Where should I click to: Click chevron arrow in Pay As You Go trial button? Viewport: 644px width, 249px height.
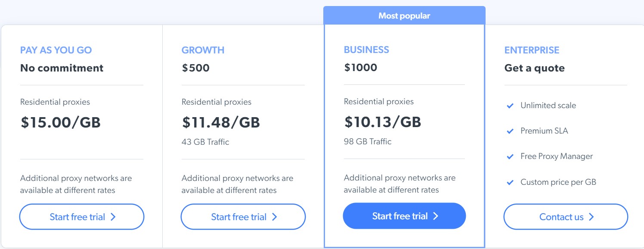tap(113, 217)
